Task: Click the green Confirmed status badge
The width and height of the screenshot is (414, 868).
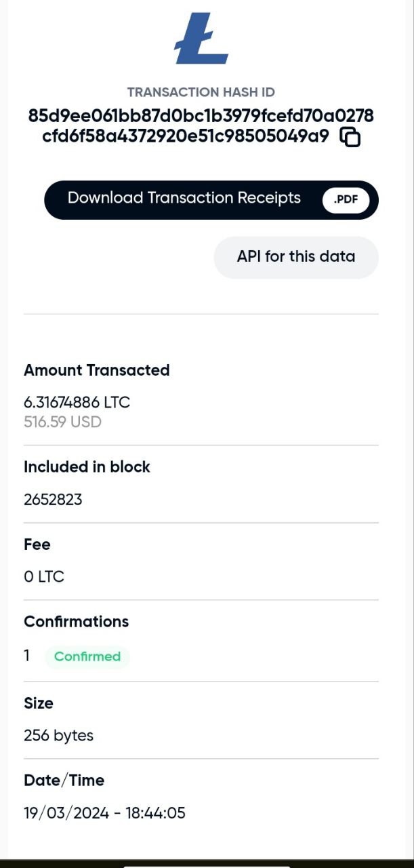Action: click(87, 656)
